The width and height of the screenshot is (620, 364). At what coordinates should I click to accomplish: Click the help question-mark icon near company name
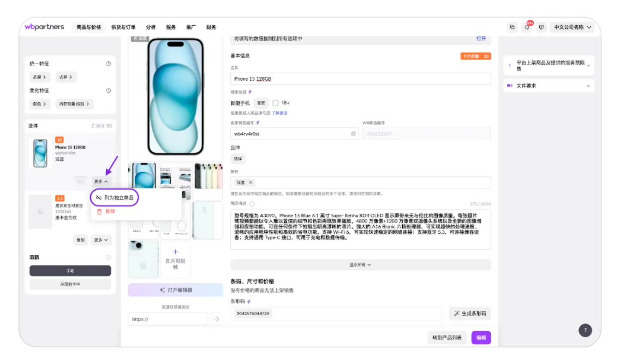[x=541, y=27]
